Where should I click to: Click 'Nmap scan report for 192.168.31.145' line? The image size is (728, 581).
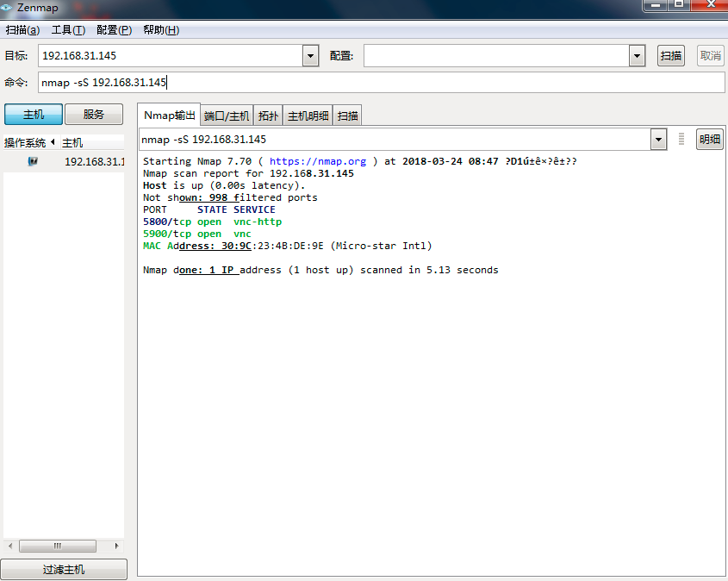coord(248,173)
